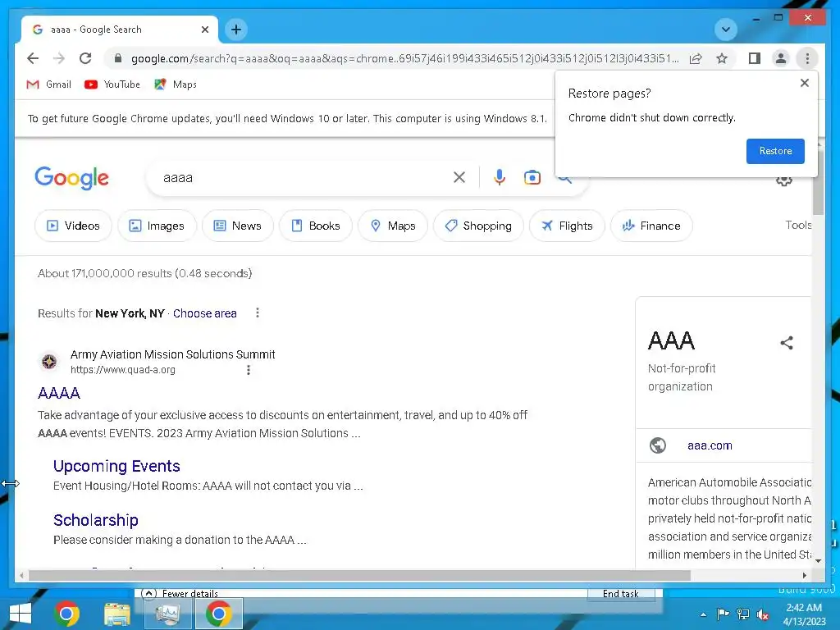
Task: Start voice search with the microphone
Action: [500, 177]
